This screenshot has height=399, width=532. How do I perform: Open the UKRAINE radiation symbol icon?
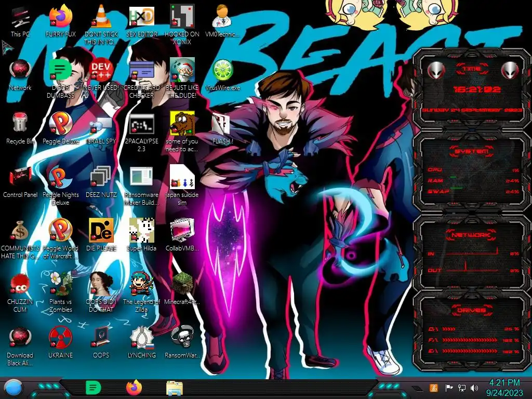60,343
